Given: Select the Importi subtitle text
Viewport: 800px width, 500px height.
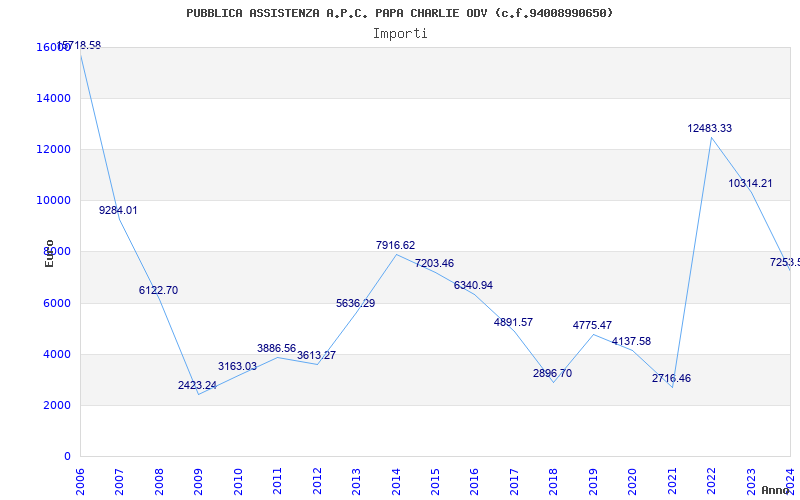Looking at the screenshot, I should [x=400, y=34].
